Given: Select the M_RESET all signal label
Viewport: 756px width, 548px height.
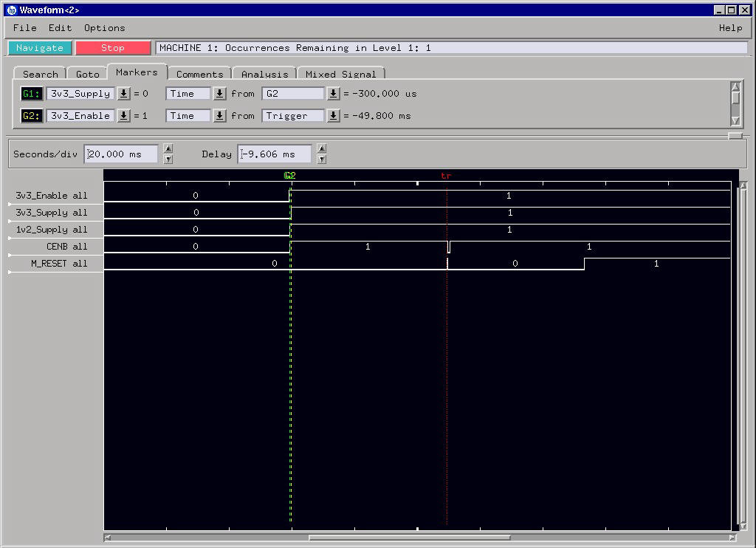Looking at the screenshot, I should pos(59,264).
